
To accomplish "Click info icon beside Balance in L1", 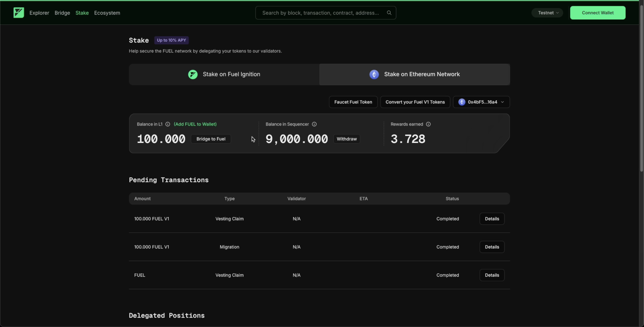I will pyautogui.click(x=168, y=124).
